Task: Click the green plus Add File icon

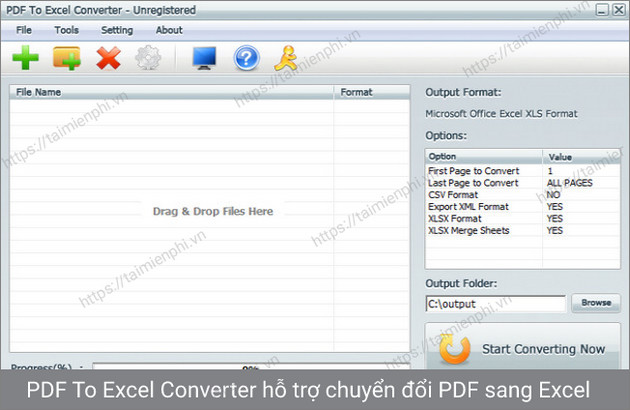Action: (x=26, y=57)
